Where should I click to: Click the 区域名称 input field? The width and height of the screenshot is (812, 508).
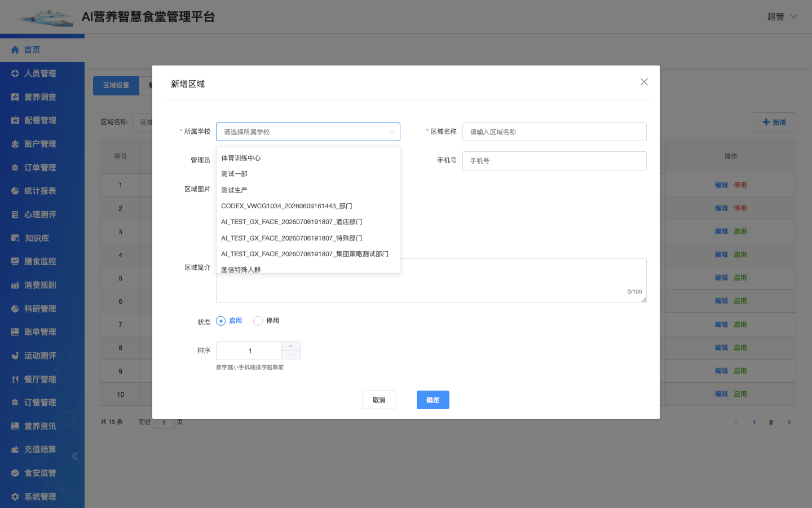click(x=554, y=132)
